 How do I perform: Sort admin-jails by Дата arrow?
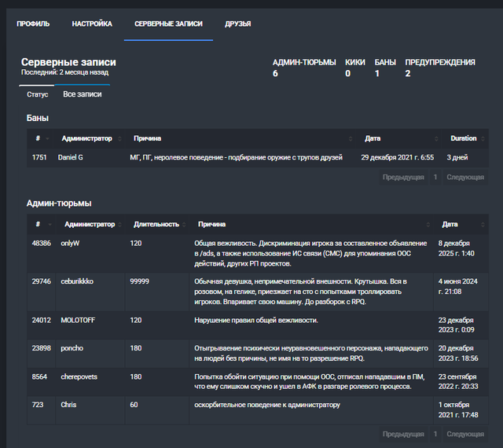pyautogui.click(x=483, y=224)
